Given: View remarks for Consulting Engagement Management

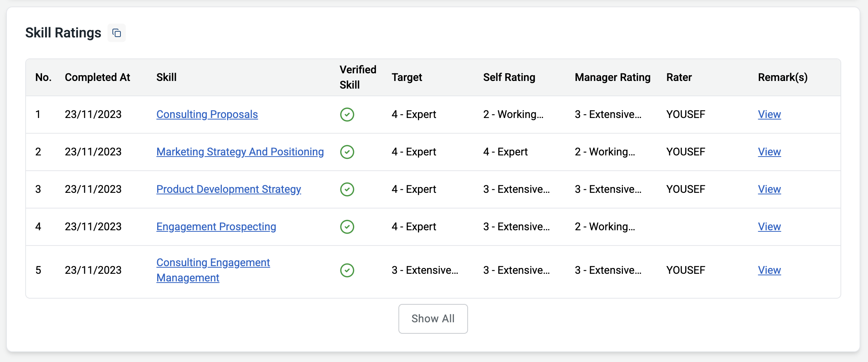Looking at the screenshot, I should click(x=769, y=270).
